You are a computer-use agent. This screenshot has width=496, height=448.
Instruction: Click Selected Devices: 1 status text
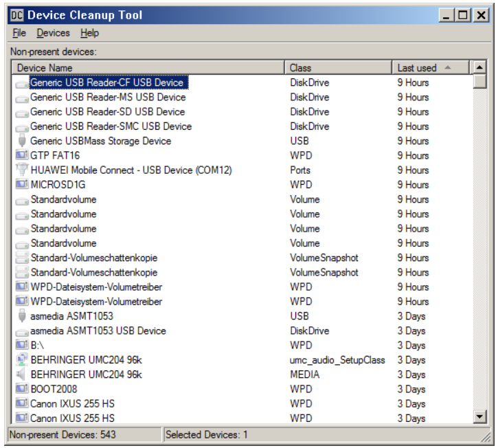[206, 435]
